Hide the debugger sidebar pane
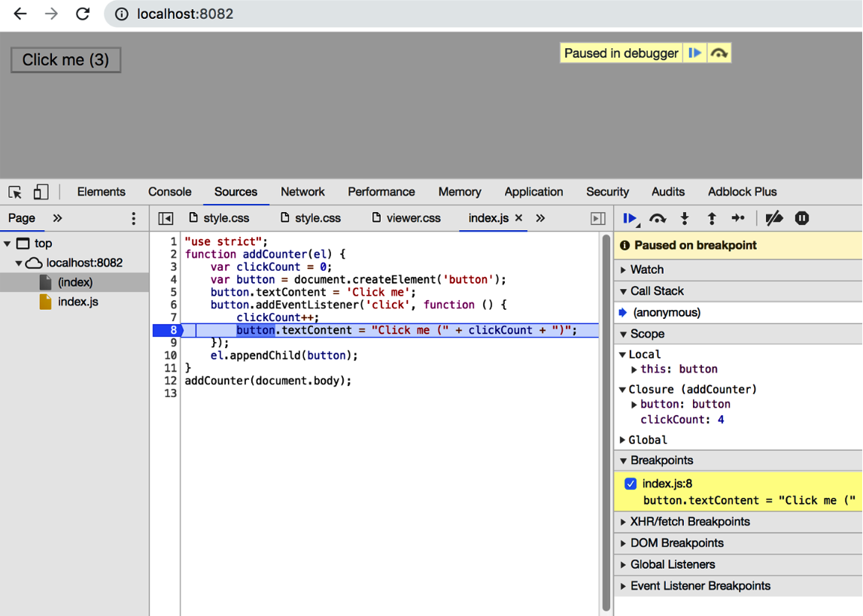Screen dimensions: 863x616 tap(597, 218)
